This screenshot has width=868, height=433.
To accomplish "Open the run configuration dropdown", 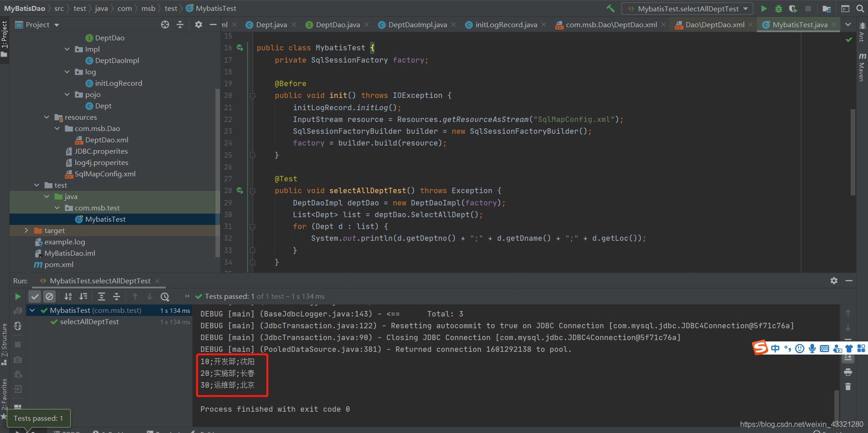I will [688, 9].
